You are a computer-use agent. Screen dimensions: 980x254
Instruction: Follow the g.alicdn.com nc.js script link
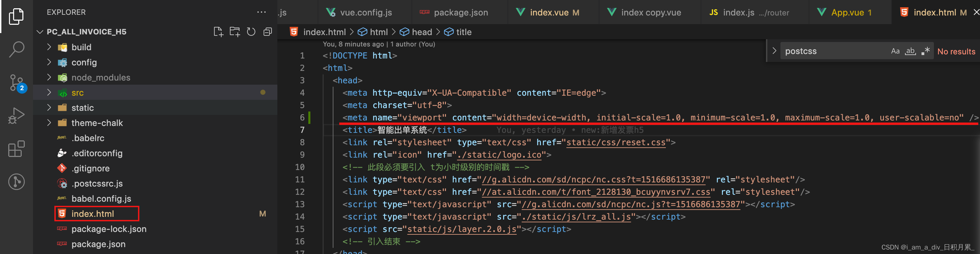click(630, 204)
